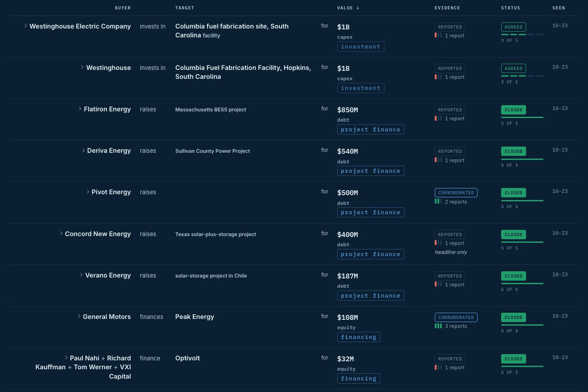The height and width of the screenshot is (392, 588).
Task: Sort by the Target column header
Action: [x=185, y=8]
